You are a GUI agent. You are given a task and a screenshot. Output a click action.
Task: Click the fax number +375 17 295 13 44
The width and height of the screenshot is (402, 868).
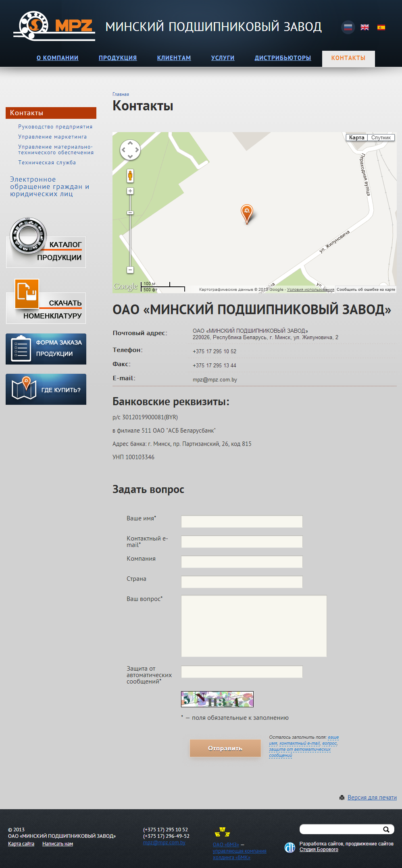pos(215,366)
